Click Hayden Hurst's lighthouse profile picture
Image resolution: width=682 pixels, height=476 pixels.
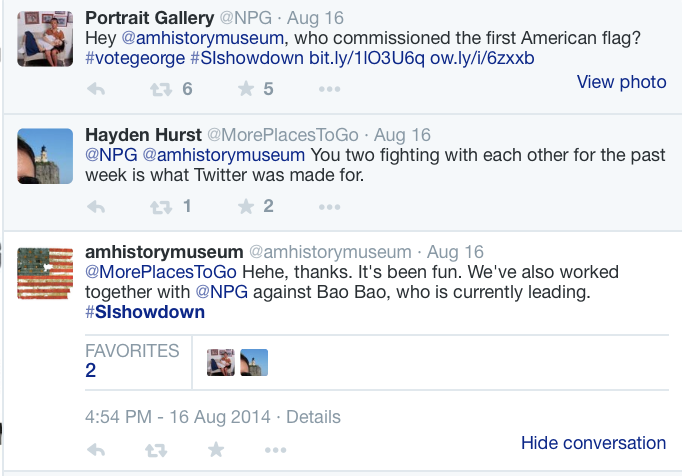pyautogui.click(x=45, y=156)
